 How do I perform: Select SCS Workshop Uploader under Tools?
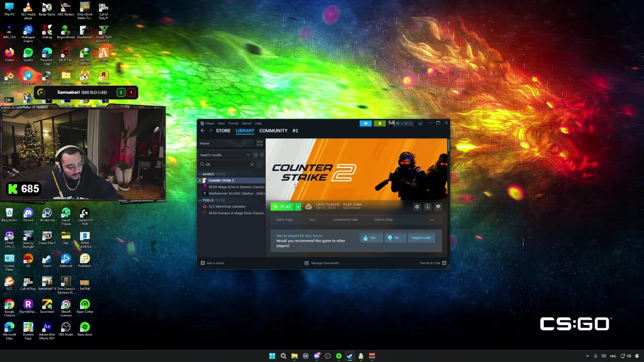click(x=232, y=207)
